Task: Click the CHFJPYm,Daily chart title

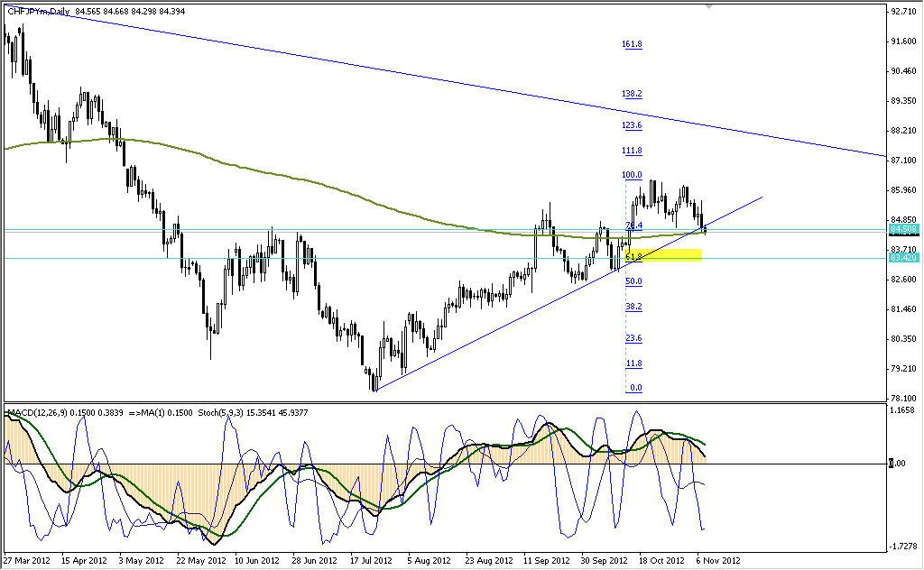Action: click(38, 11)
